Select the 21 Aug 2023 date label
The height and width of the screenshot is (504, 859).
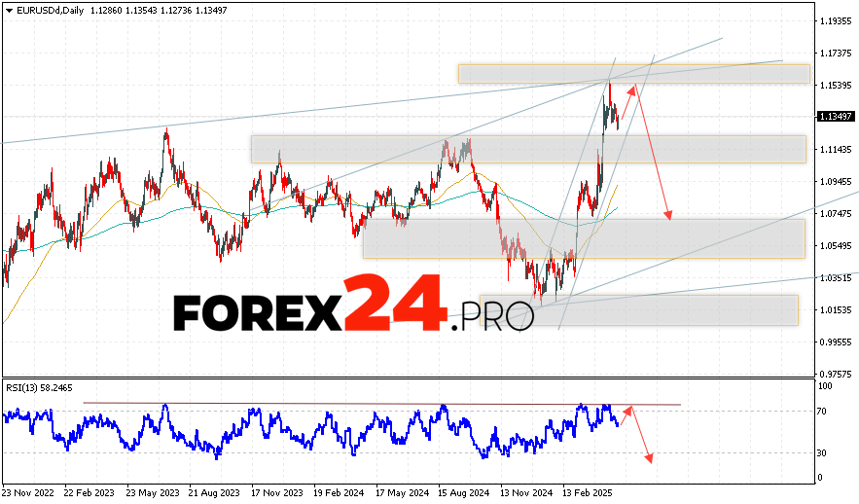click(214, 493)
